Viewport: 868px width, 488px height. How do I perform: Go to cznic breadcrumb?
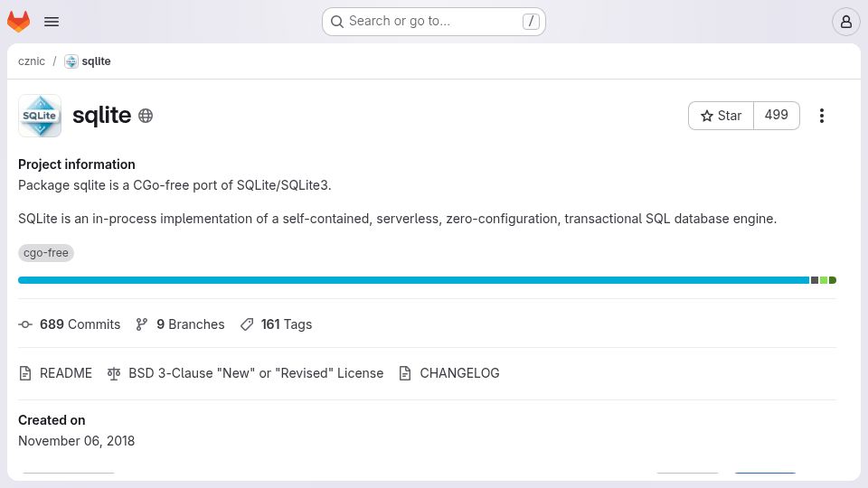[x=32, y=61]
